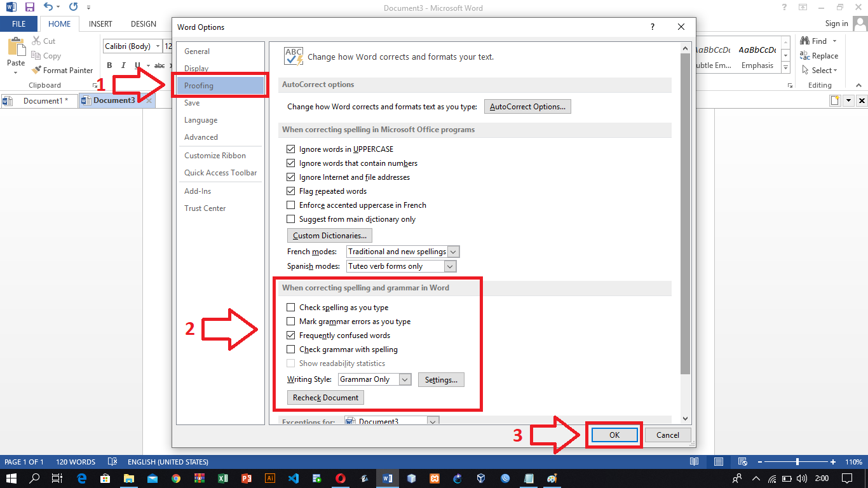Open Visual Studio Code from the taskbar
The height and width of the screenshot is (488, 868).
point(294,478)
